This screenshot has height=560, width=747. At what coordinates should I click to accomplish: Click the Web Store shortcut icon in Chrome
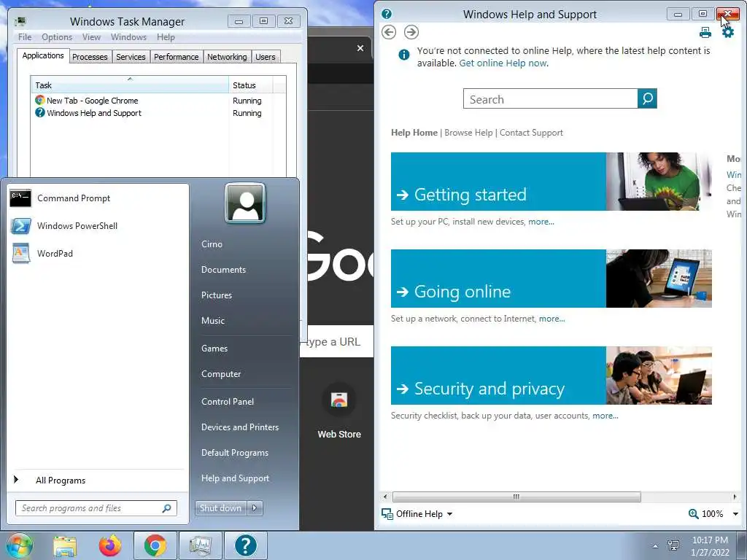[339, 400]
